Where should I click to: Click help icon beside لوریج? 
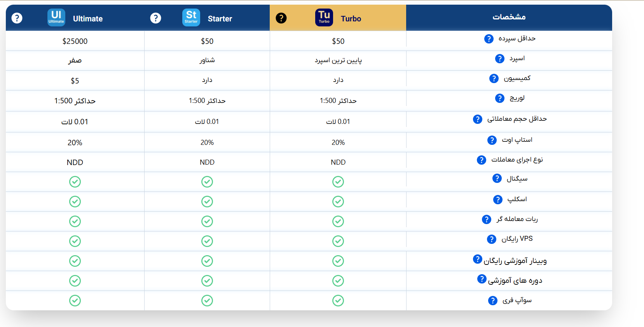[x=500, y=98]
